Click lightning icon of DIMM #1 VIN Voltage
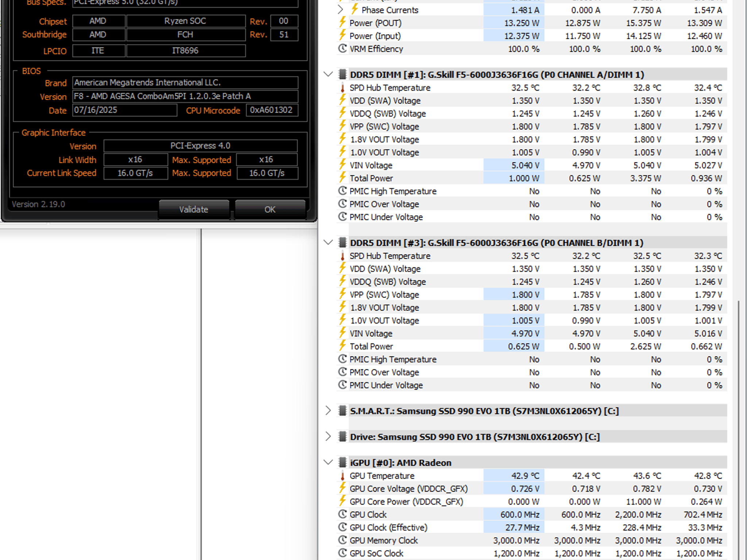 [342, 164]
